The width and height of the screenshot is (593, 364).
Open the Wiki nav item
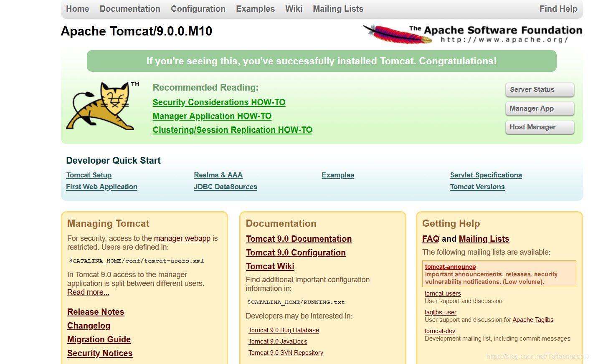pyautogui.click(x=294, y=9)
